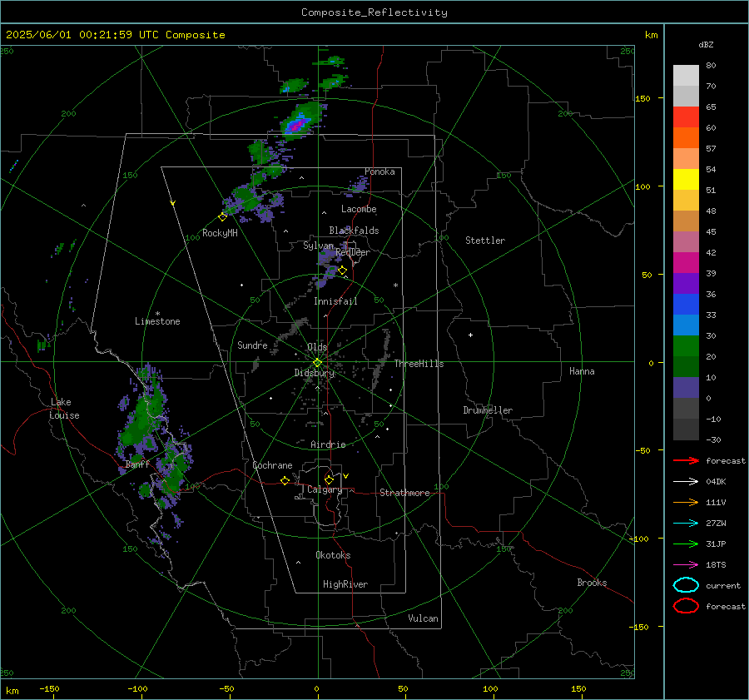The height and width of the screenshot is (700, 749).
Task: Select the 33 dBZ blue color swatch
Action: click(x=686, y=304)
